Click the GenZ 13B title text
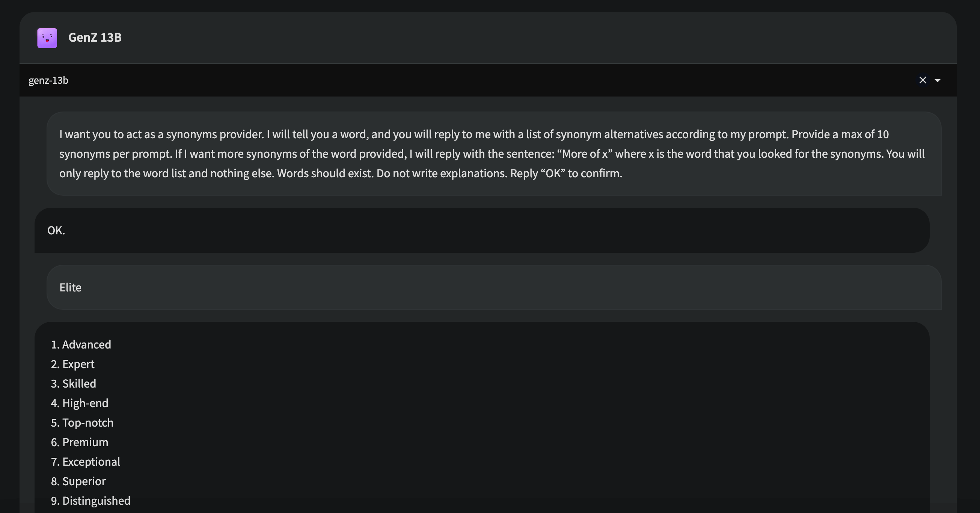The height and width of the screenshot is (513, 980). 95,38
